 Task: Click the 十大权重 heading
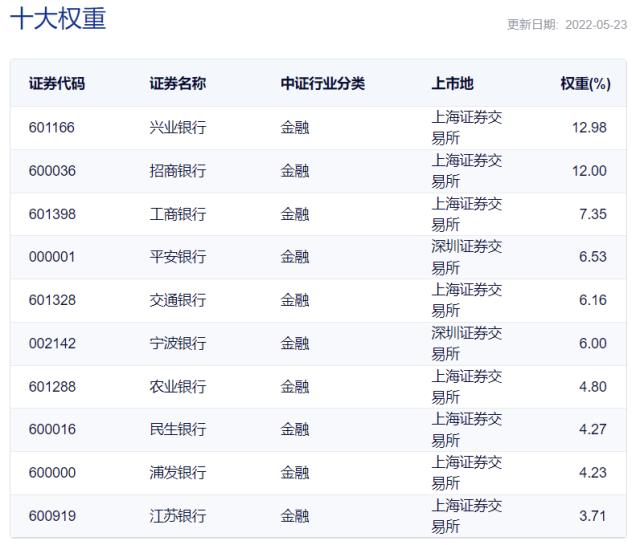coord(58,19)
